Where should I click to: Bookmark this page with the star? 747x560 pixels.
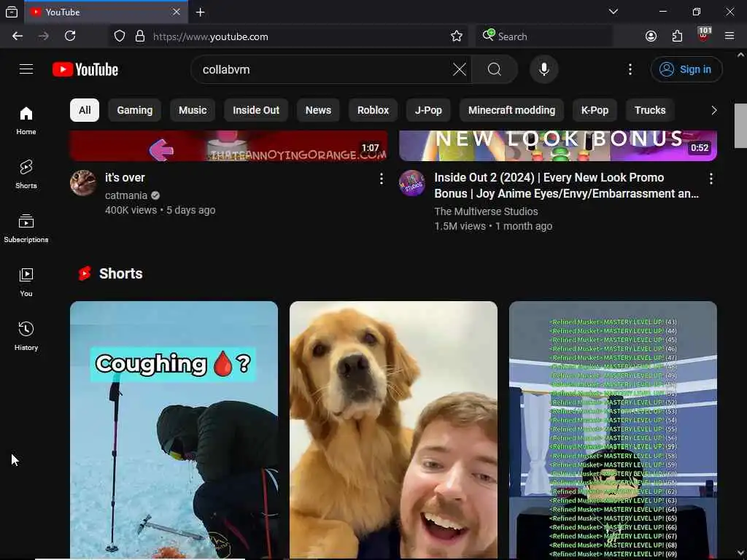point(457,36)
